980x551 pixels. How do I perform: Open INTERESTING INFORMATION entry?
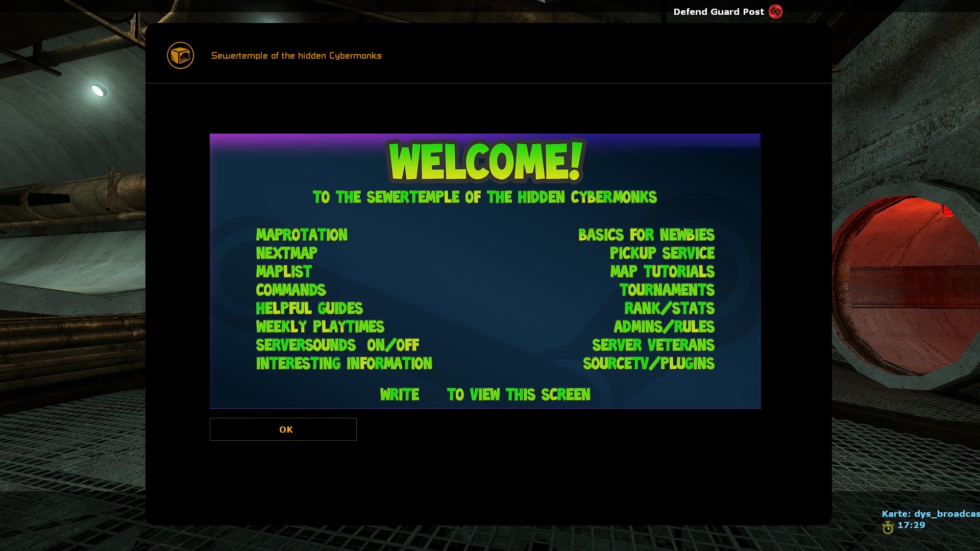pyautogui.click(x=344, y=363)
